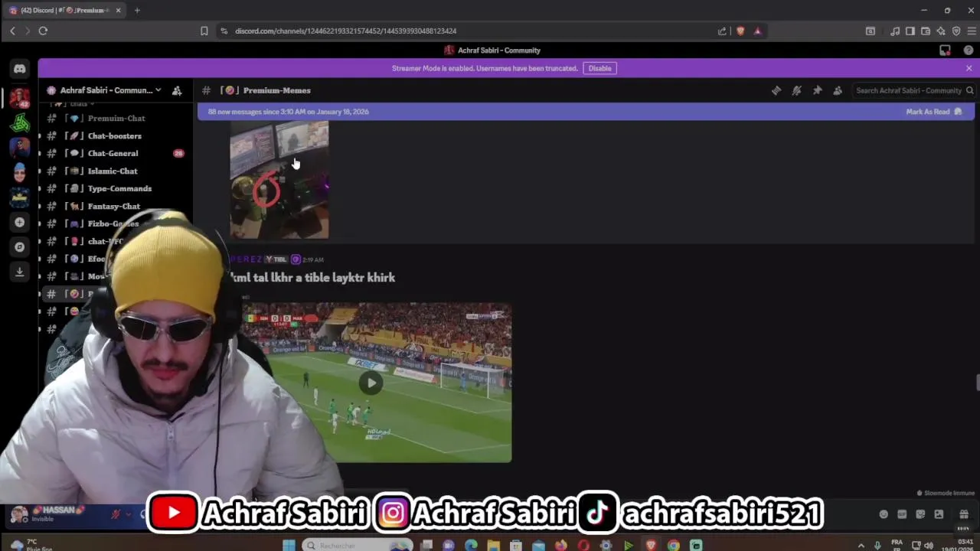Click the address bar URL discord.com/channels
The image size is (980, 551).
click(345, 31)
